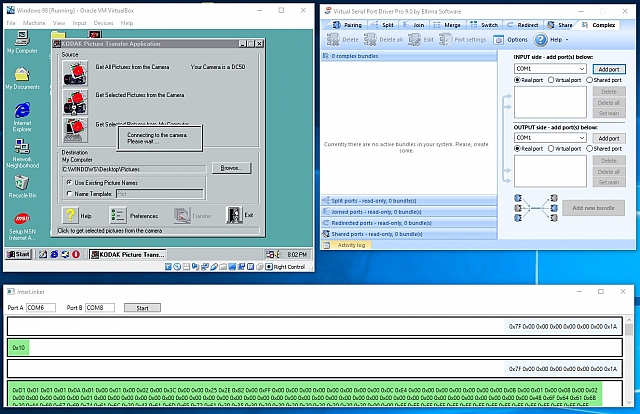The width and height of the screenshot is (640, 414).
Task: Click the Port A input field
Action: [41, 307]
